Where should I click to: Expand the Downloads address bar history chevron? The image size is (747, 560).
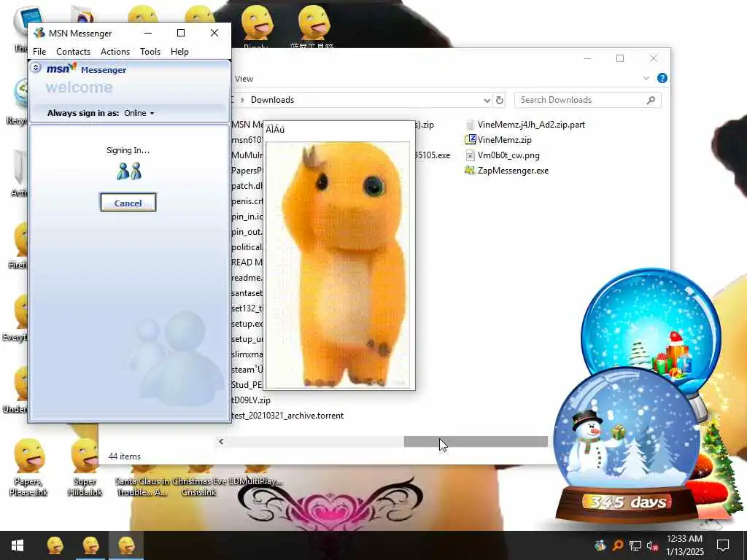pyautogui.click(x=487, y=100)
